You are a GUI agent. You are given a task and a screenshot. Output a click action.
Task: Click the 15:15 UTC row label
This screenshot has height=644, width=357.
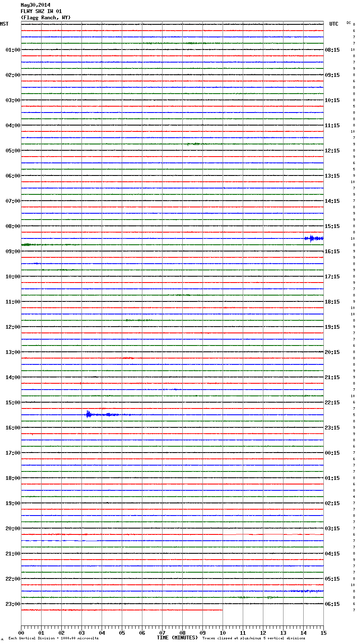point(332,226)
